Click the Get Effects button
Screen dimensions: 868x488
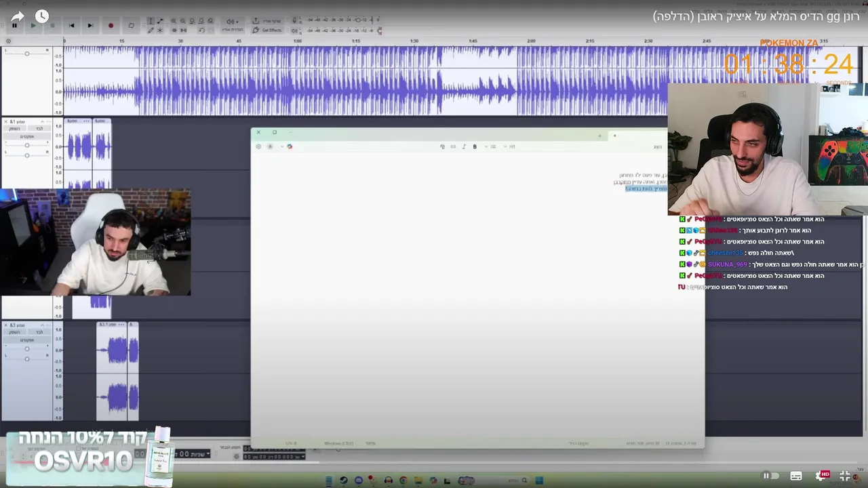[267, 30]
